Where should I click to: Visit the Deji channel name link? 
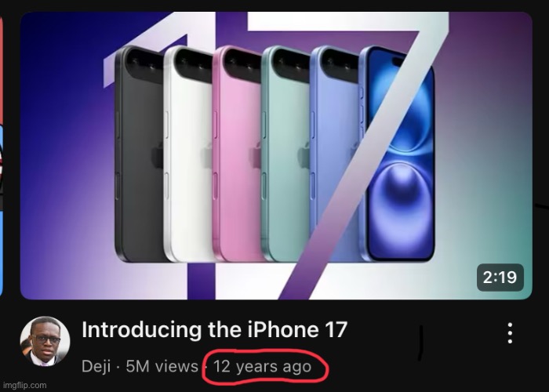click(x=96, y=366)
